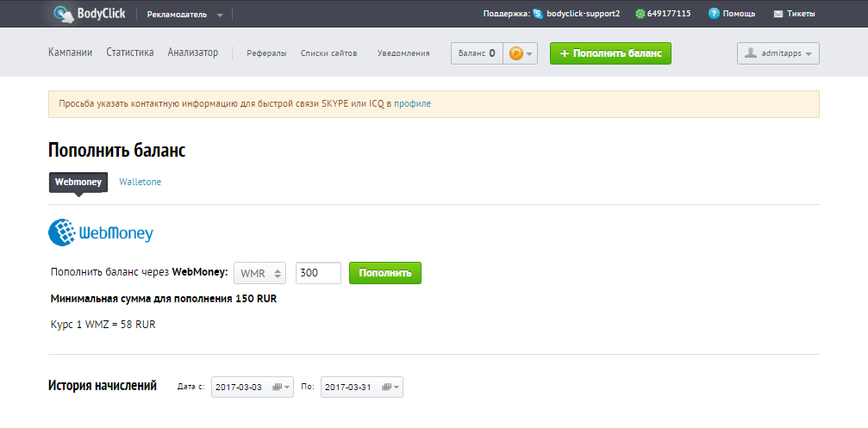Click the amount field containing 300

(x=318, y=273)
